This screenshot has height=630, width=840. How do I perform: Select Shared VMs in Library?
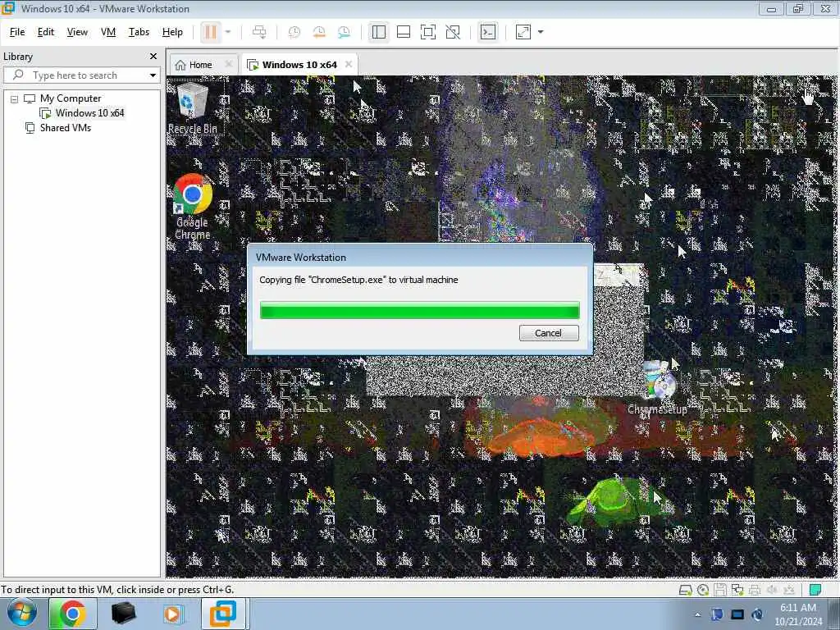click(x=66, y=128)
